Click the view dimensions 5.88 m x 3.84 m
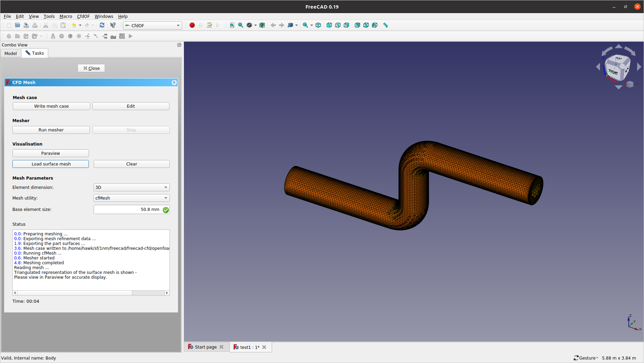The height and width of the screenshot is (363, 644). [x=619, y=358]
